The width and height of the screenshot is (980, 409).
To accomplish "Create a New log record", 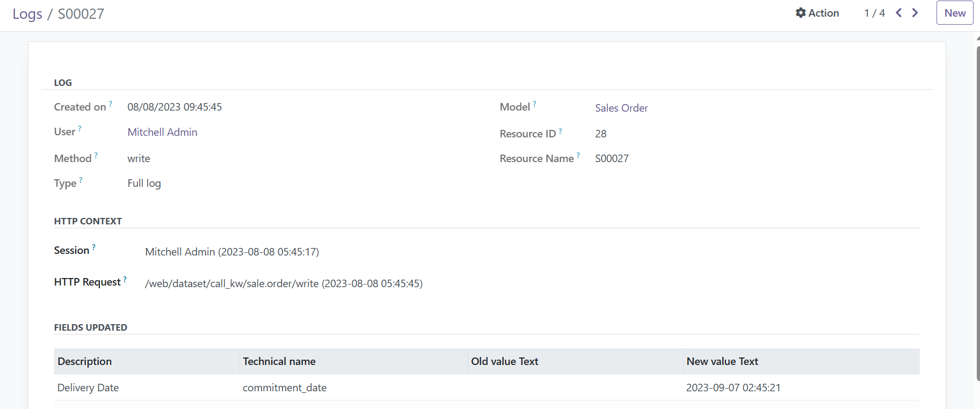I will pyautogui.click(x=955, y=13).
